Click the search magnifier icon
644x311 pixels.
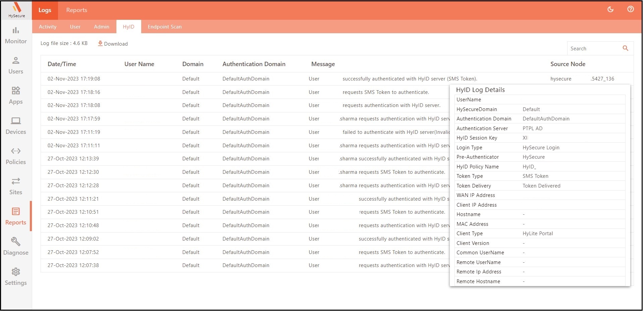click(x=626, y=48)
